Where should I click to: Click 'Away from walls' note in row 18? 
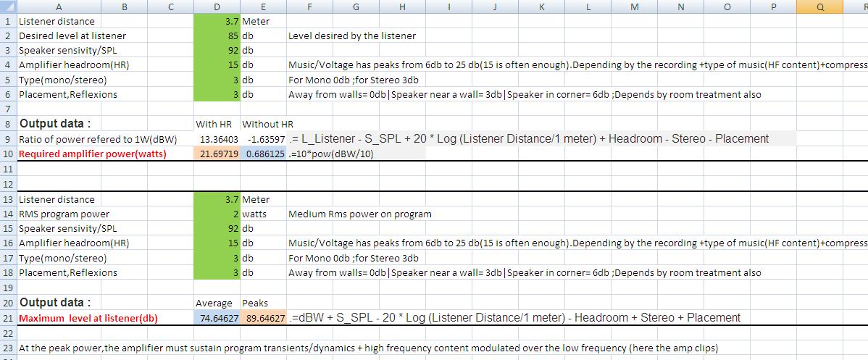pos(525,272)
